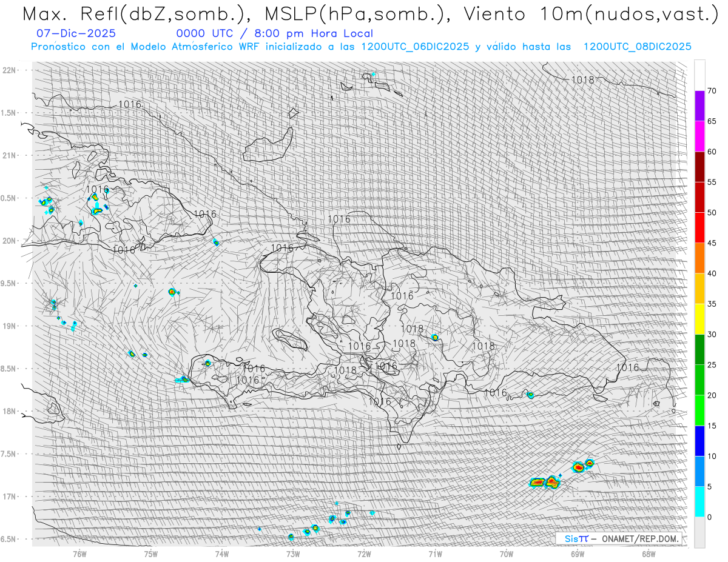Click legend value 70 on the color scale
The height and width of the screenshot is (562, 728).
(712, 91)
